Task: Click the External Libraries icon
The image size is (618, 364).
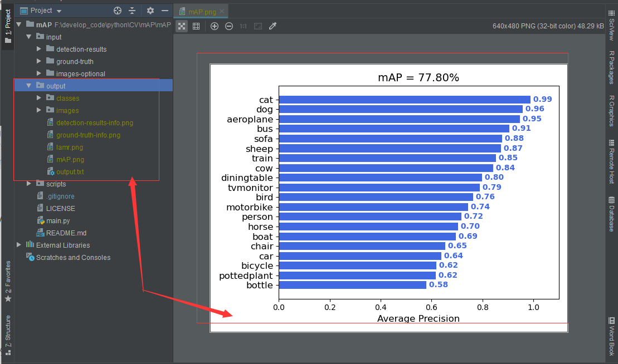Action: coord(30,244)
